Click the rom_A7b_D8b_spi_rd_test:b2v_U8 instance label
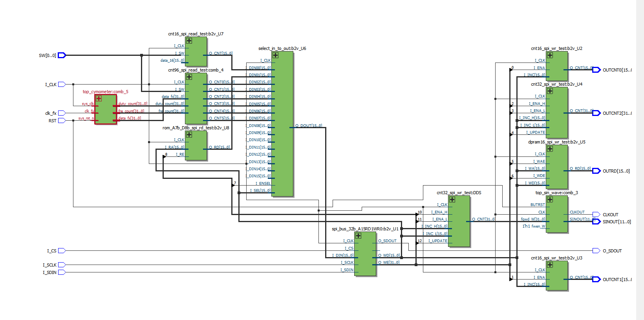The width and height of the screenshot is (644, 320). [x=196, y=128]
